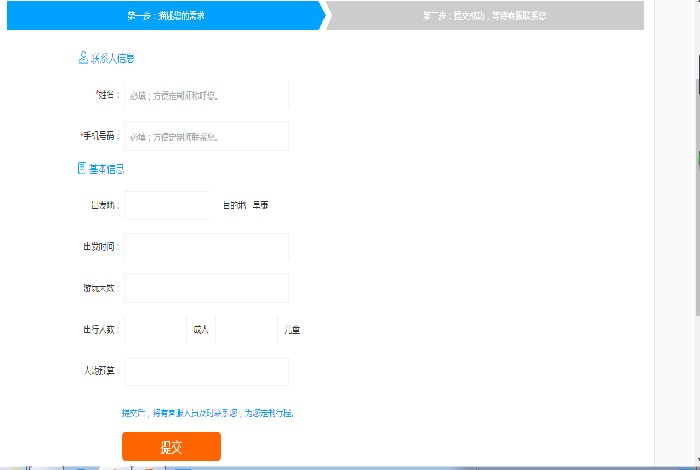
Task: Click the 儿童 label text
Action: pos(291,329)
